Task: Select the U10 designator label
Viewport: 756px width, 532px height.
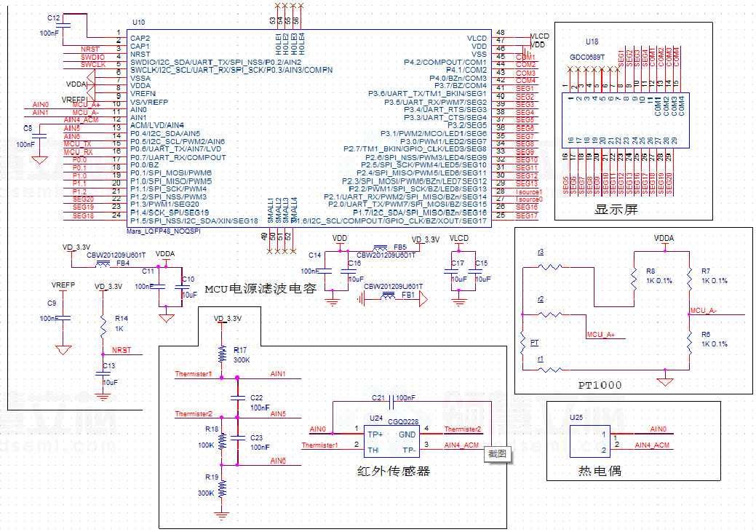Action: pos(138,22)
